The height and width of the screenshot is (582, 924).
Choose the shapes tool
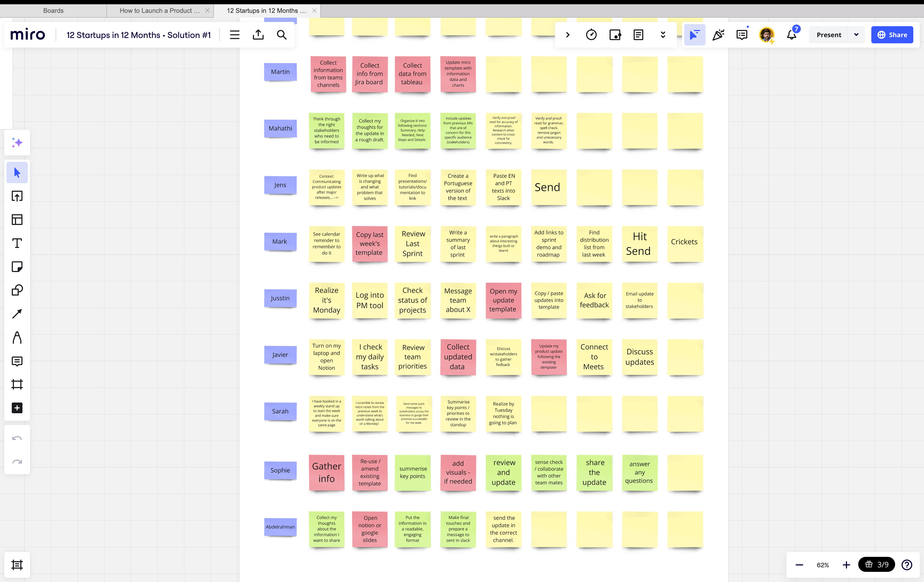tap(17, 290)
